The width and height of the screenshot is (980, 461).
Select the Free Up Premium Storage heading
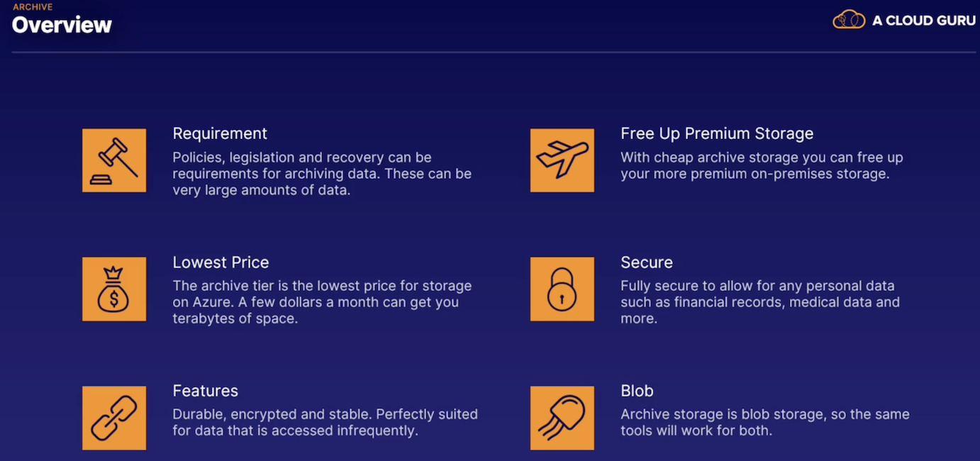point(717,133)
